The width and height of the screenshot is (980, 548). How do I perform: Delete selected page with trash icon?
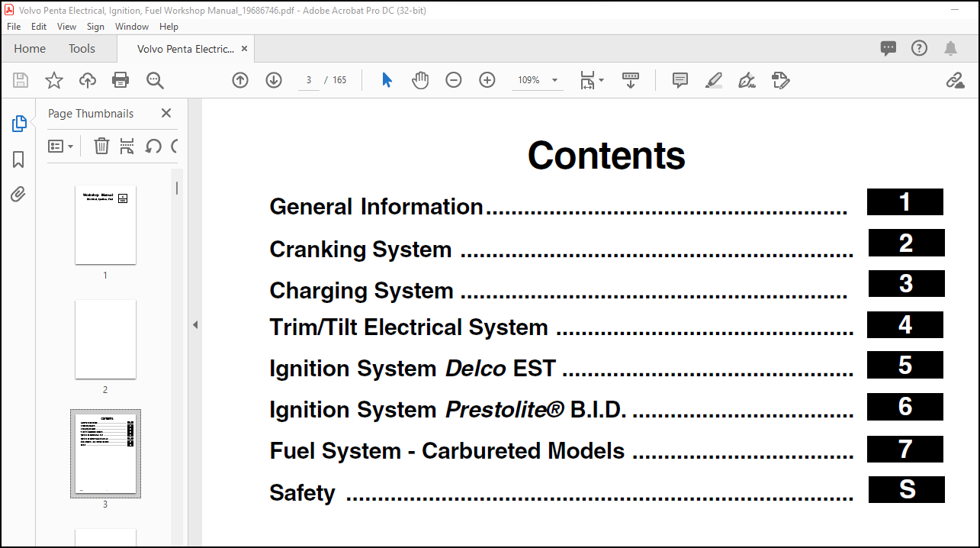coord(101,146)
